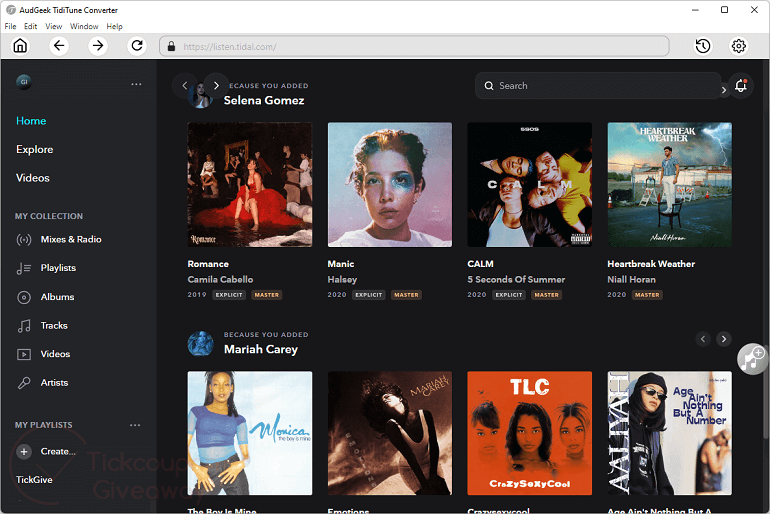This screenshot has height=514, width=770.
Task: Go to Home in sidebar
Action: point(31,121)
